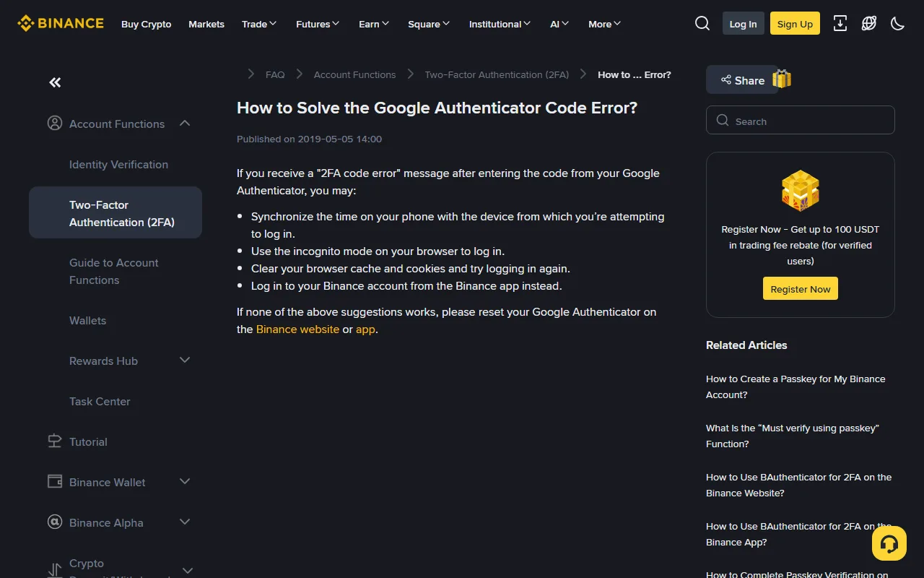
Task: Click the Account Functions user icon
Action: point(55,124)
